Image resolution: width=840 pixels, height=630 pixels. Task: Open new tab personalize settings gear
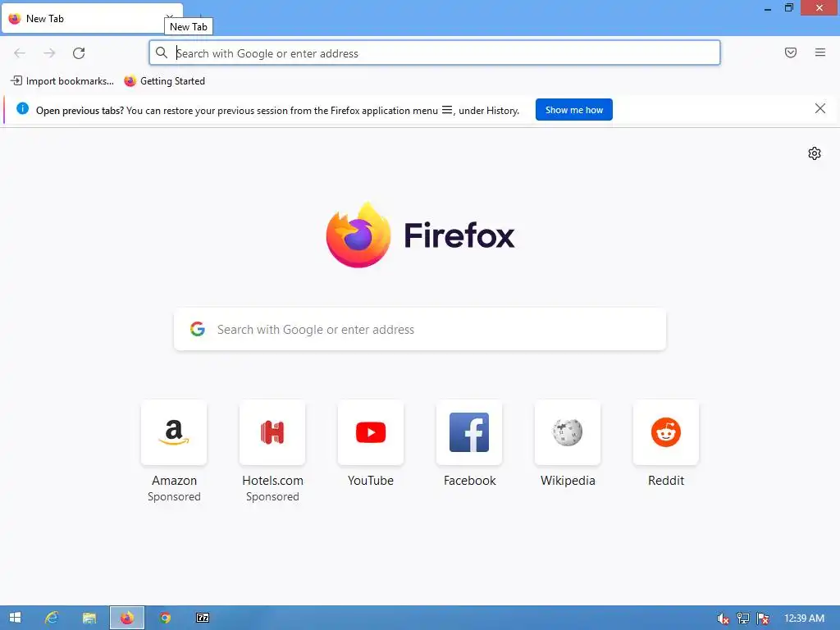tap(815, 153)
